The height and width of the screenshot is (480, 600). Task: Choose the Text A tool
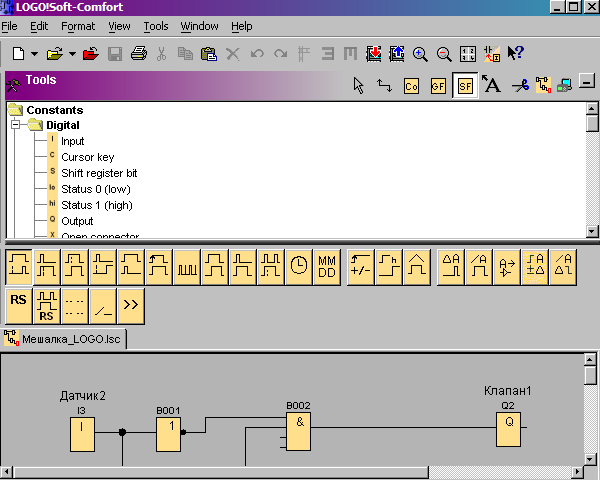[491, 84]
